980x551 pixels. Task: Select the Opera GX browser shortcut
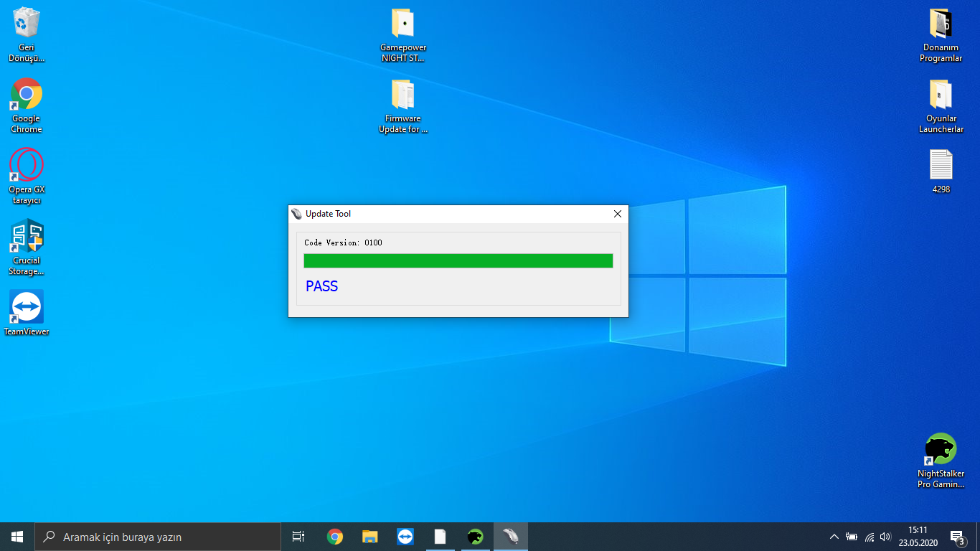click(x=27, y=176)
